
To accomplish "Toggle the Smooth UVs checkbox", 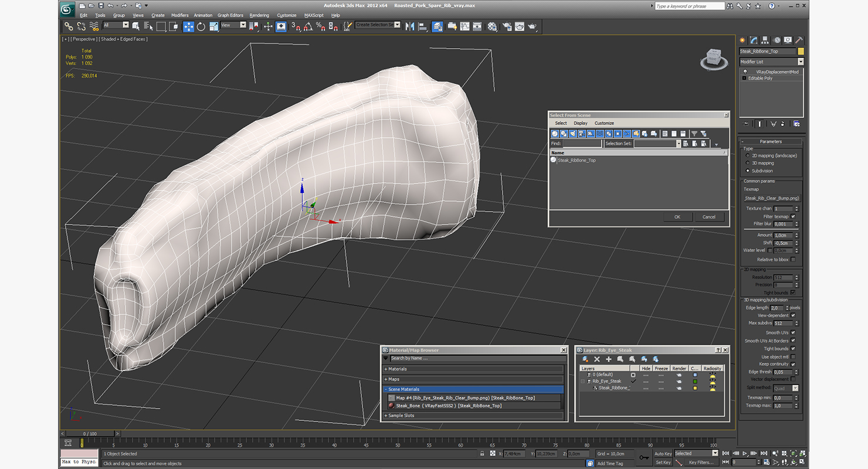I will point(793,332).
